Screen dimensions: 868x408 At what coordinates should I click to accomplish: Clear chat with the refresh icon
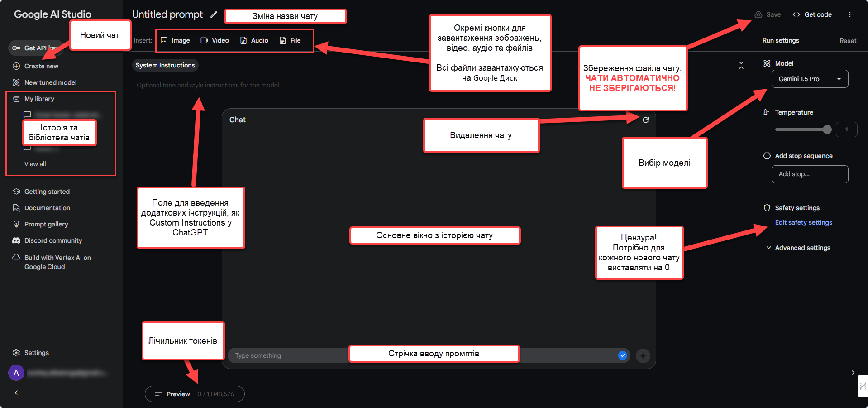click(x=646, y=120)
